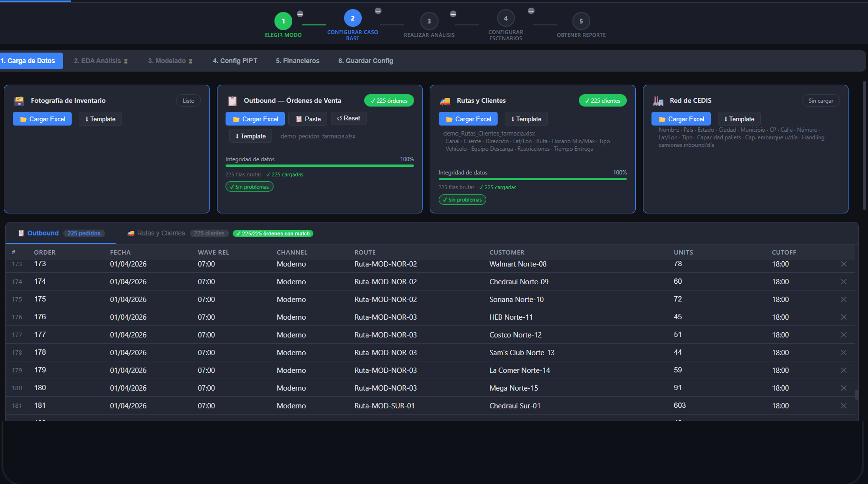The width and height of the screenshot is (868, 484).
Task: Click units value 603
Action: [680, 405]
